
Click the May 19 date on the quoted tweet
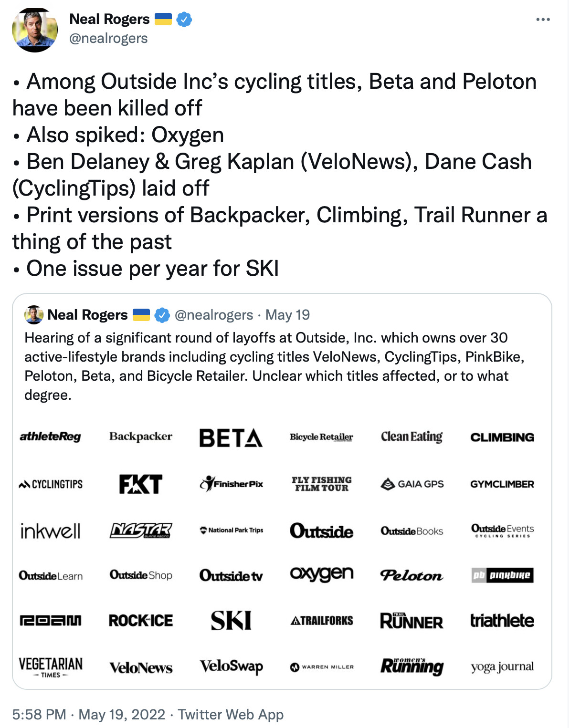coord(287,315)
